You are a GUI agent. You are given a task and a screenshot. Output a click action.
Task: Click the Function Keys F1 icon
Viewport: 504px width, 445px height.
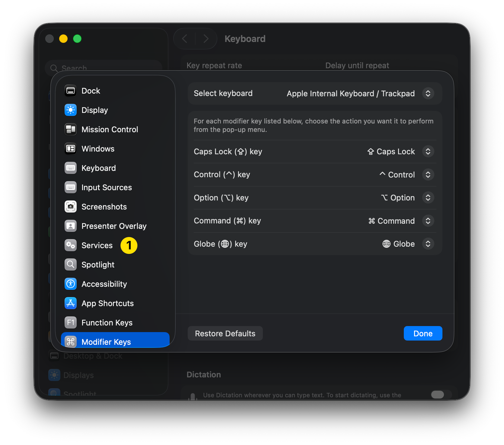[x=71, y=323]
